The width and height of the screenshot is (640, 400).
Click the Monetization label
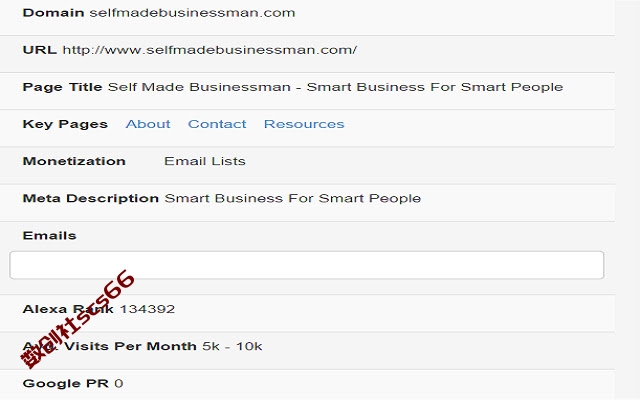[x=74, y=161]
